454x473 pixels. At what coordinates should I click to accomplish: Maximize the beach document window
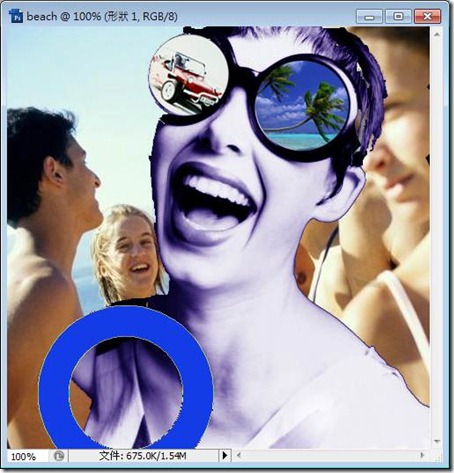pos(398,16)
